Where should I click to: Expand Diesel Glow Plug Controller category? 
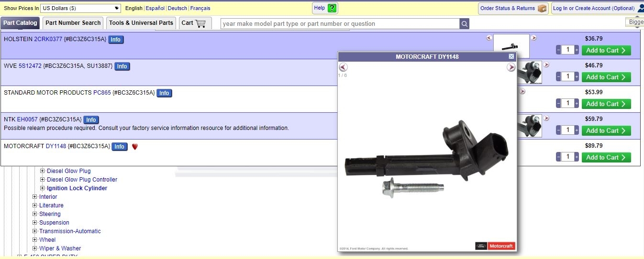pos(43,180)
